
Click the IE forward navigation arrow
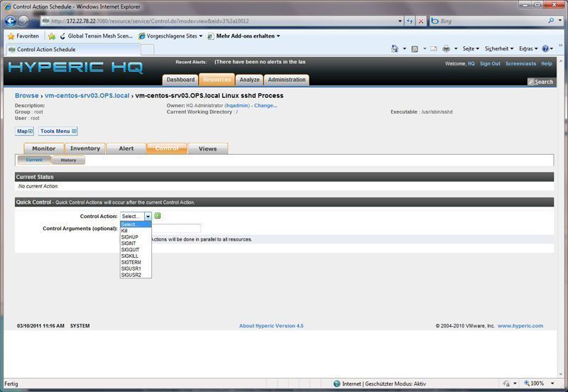point(23,21)
